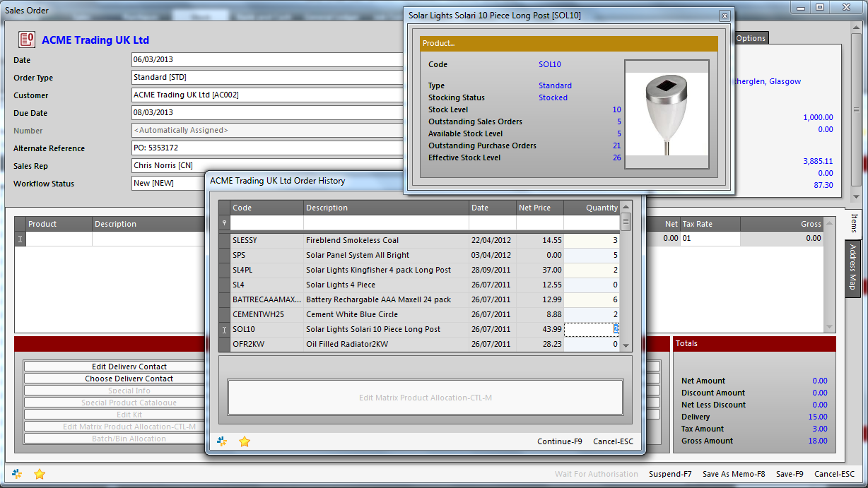Select the SLESSY Fireblend Smokeless Coal row
This screenshot has width=868, height=488.
(419, 240)
